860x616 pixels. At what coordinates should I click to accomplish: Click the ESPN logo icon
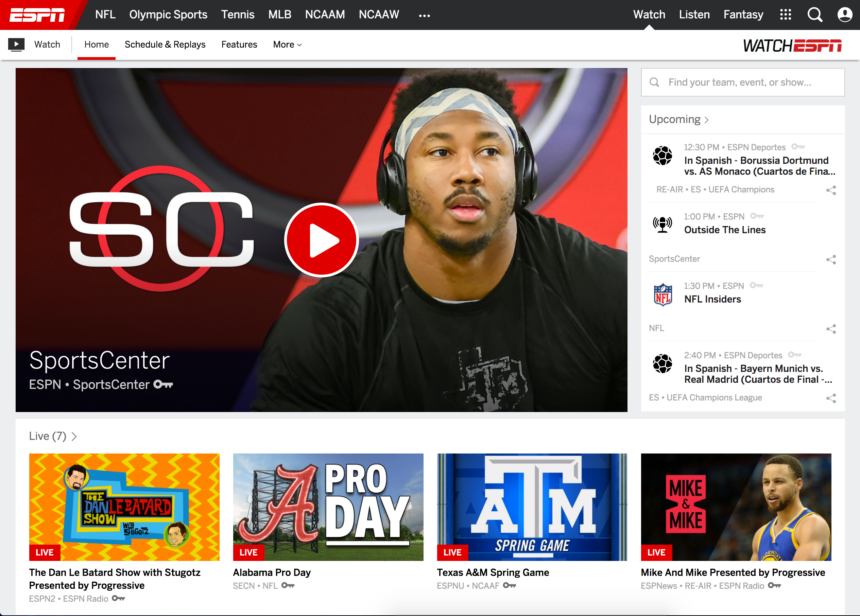pos(36,15)
